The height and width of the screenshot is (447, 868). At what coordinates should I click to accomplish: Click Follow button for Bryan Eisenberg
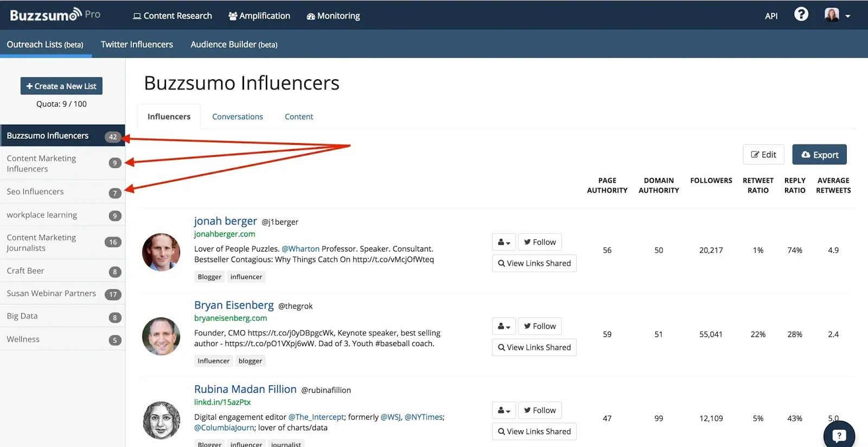point(540,326)
